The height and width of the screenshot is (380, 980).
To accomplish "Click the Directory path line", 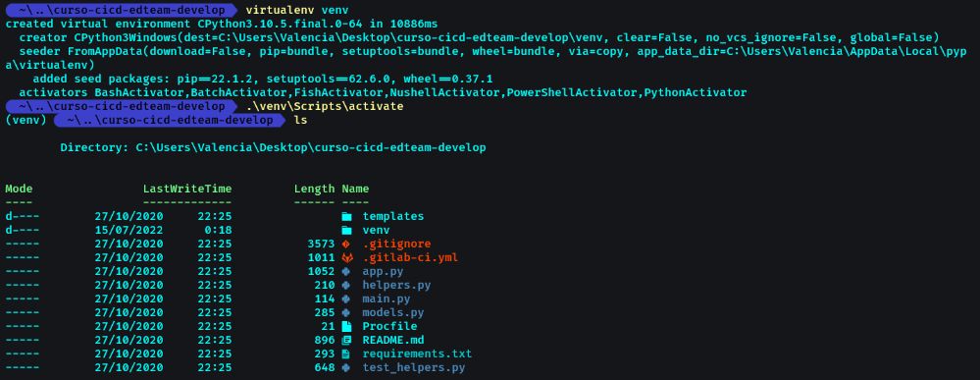I will point(273,148).
